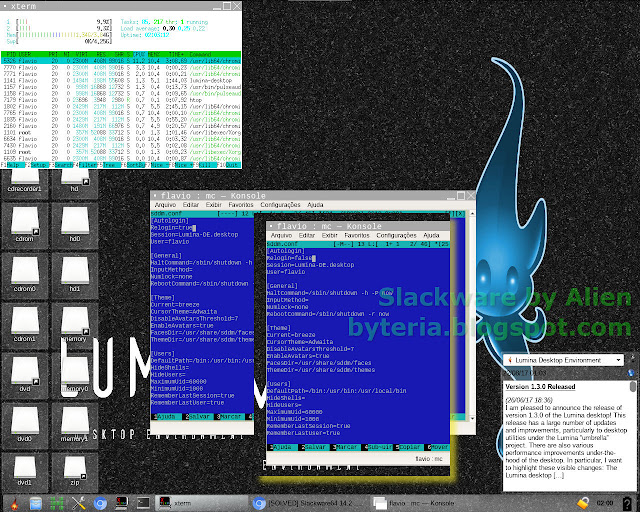The height and width of the screenshot is (512, 640).
Task: Switch to flavio mc Konsole task
Action: pyautogui.click(x=416, y=503)
